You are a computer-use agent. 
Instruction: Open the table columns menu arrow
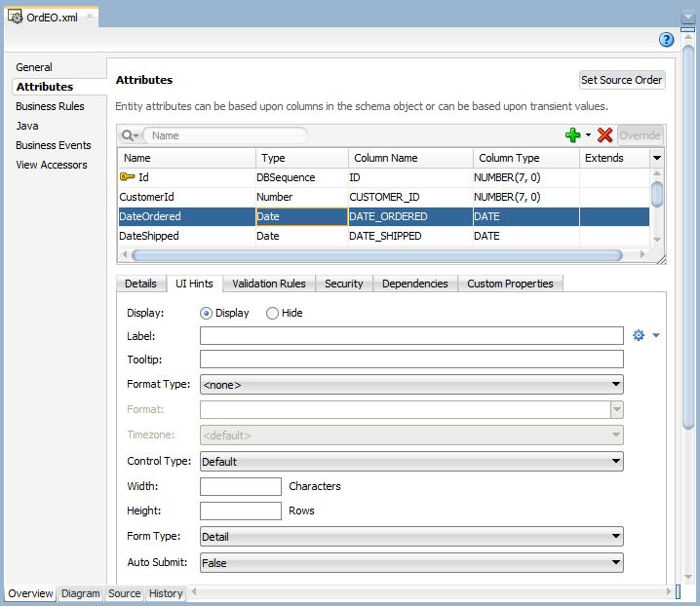coord(657,158)
